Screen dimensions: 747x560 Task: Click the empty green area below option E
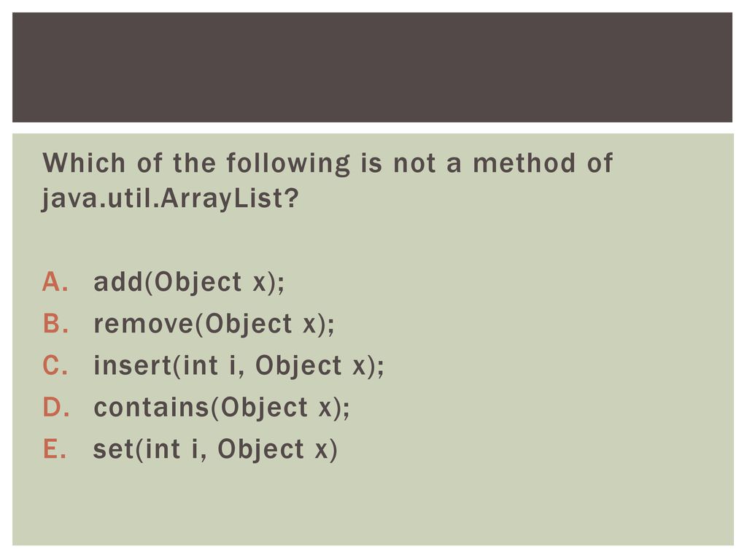pyautogui.click(x=372, y=505)
